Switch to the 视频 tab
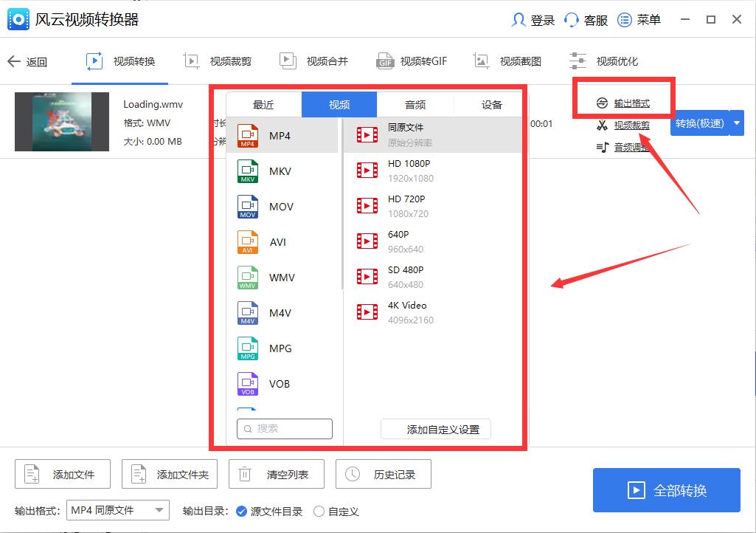This screenshot has height=533, width=756. 339,105
